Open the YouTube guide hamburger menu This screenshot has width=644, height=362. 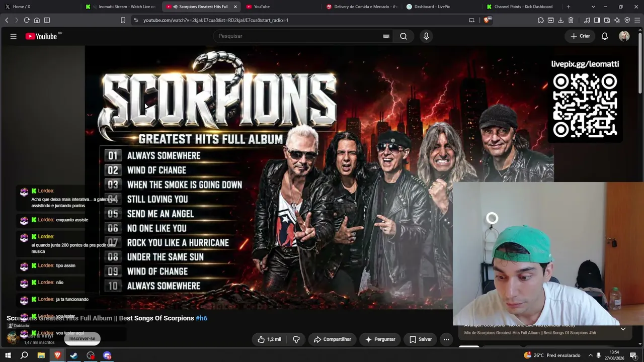(x=14, y=36)
